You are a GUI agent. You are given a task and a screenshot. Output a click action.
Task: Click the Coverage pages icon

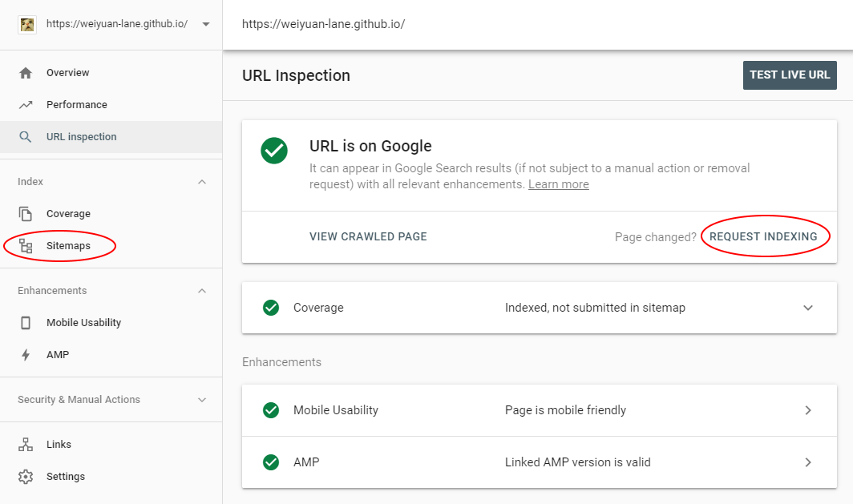point(26,214)
